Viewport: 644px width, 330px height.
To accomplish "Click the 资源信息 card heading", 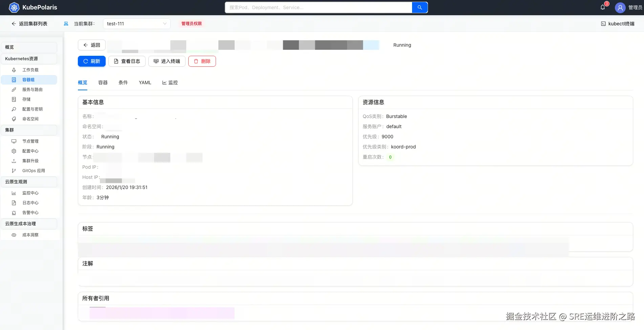I will [x=373, y=102].
